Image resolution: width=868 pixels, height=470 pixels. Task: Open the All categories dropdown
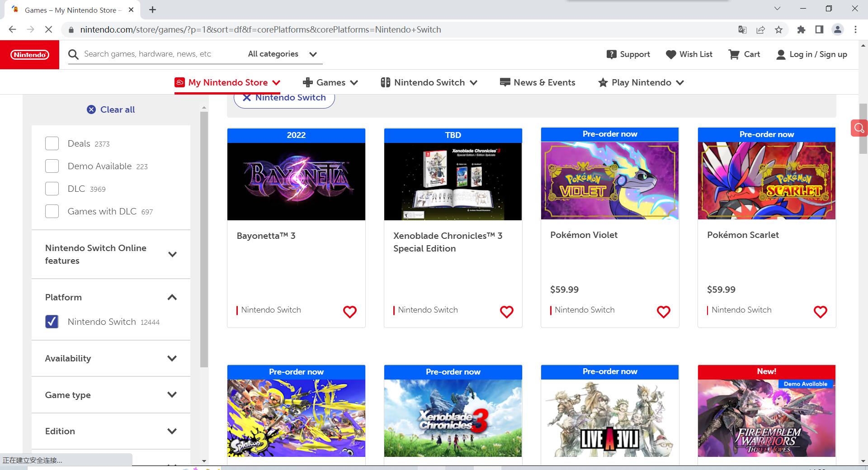pyautogui.click(x=282, y=54)
